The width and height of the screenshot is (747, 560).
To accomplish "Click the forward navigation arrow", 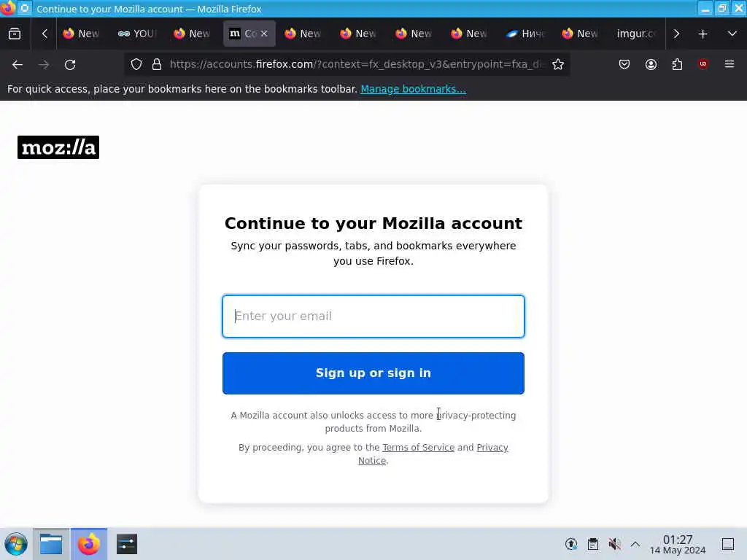I will [44, 64].
